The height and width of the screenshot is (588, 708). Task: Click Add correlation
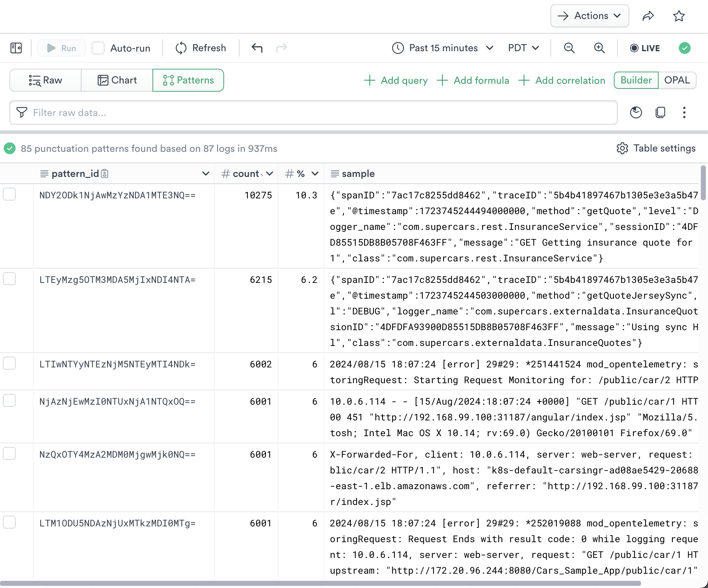click(562, 80)
